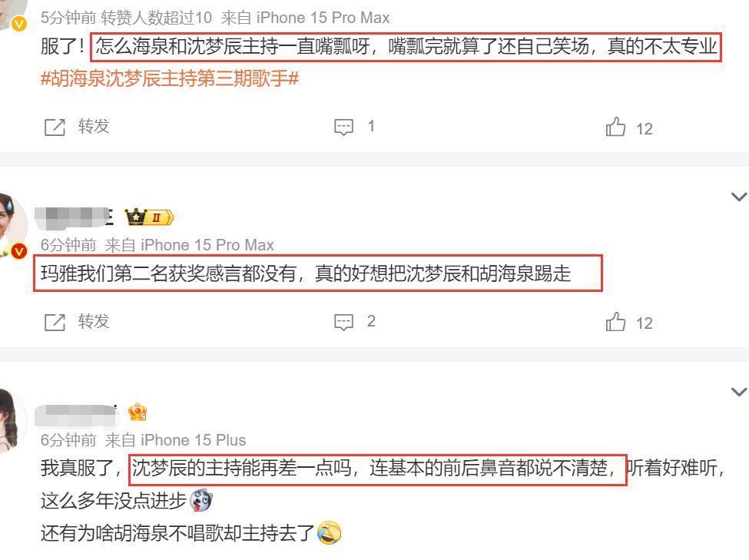Open hashtag #胡海泉沈梦辰主持第三期歌手#

point(170,78)
